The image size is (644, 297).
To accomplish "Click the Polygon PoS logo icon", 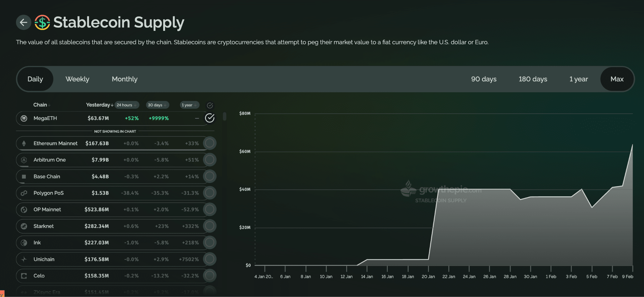I will coord(24,193).
